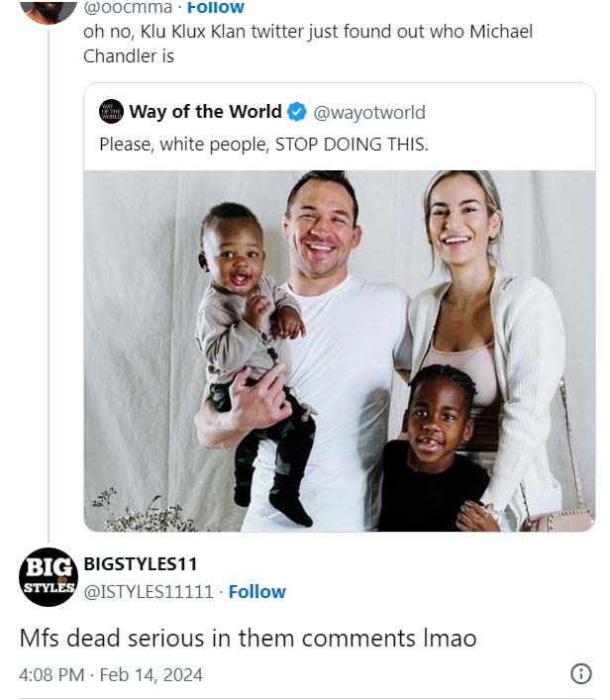Screen dimensions: 610x700
Task: Click the info circle icon
Action: (x=581, y=674)
